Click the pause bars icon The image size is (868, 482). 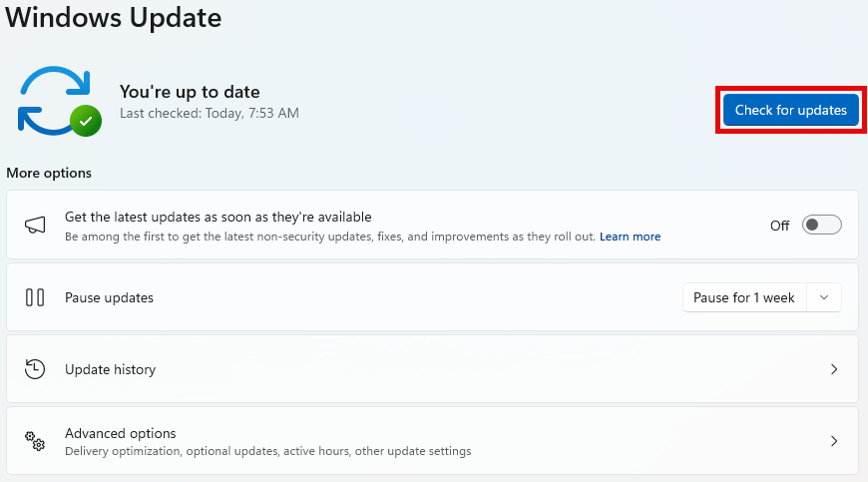(x=35, y=297)
